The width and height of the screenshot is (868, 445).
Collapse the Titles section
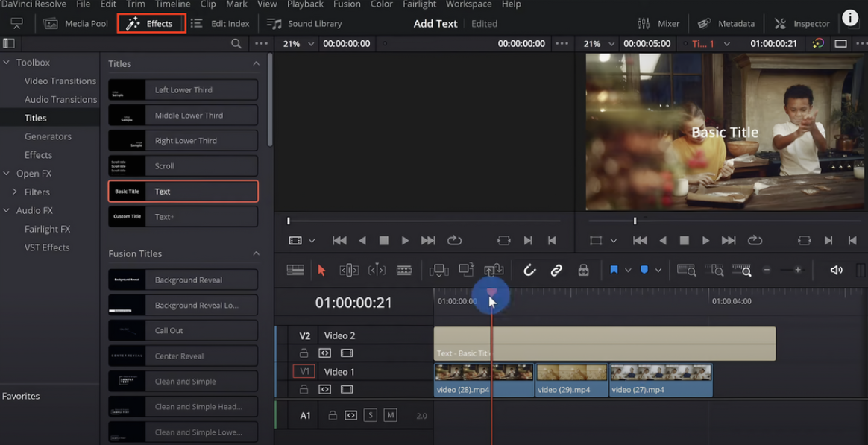(256, 64)
